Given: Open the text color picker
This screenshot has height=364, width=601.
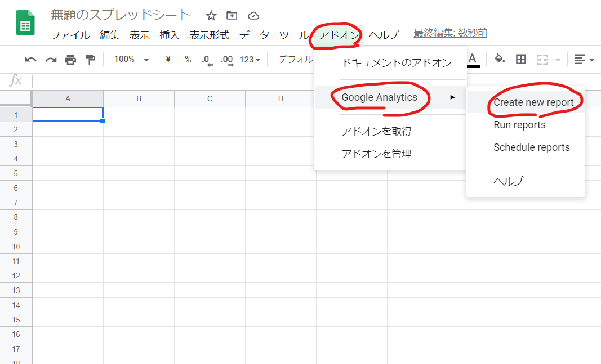Looking at the screenshot, I should [x=473, y=60].
